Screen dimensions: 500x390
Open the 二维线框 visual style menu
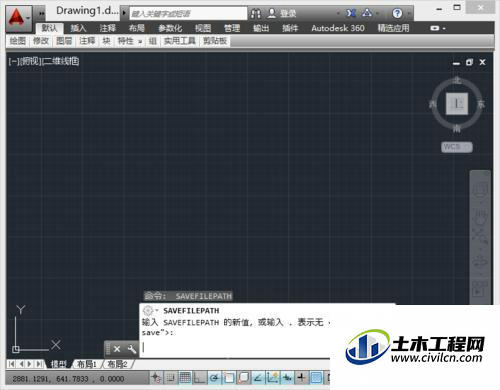pos(61,61)
